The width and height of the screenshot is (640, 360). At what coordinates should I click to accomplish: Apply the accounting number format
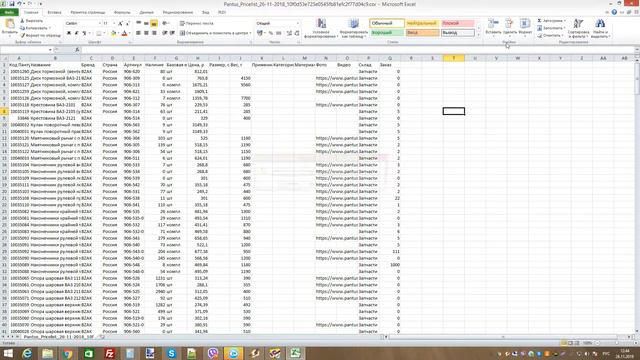click(x=260, y=33)
